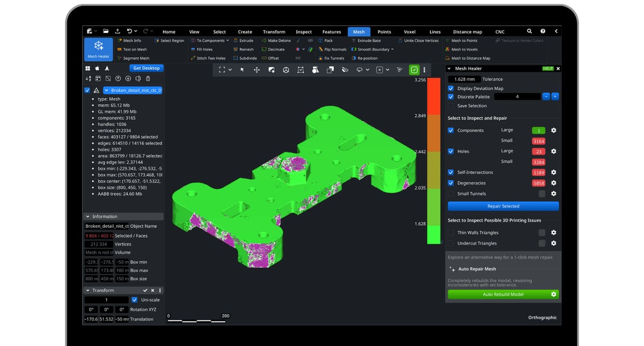Click the Apple logo download icon

[97, 68]
